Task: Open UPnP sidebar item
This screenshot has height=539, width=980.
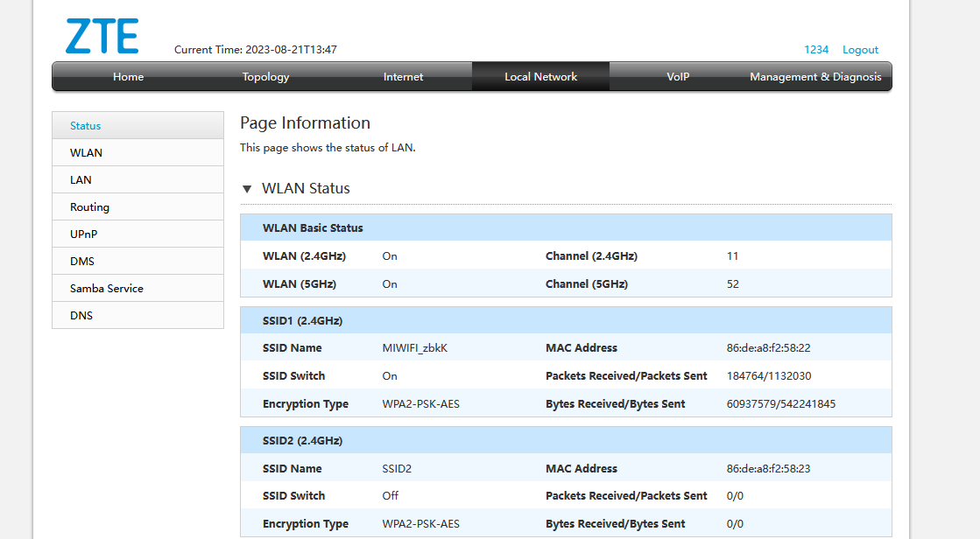Action: (86, 234)
